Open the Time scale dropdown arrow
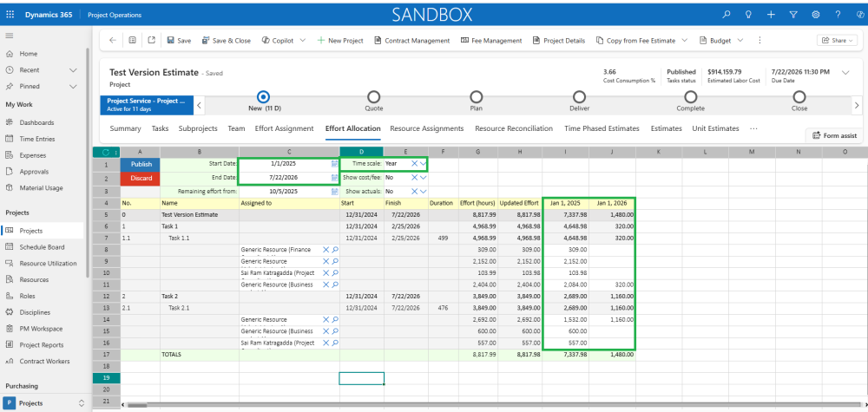The image size is (868, 412). click(424, 164)
